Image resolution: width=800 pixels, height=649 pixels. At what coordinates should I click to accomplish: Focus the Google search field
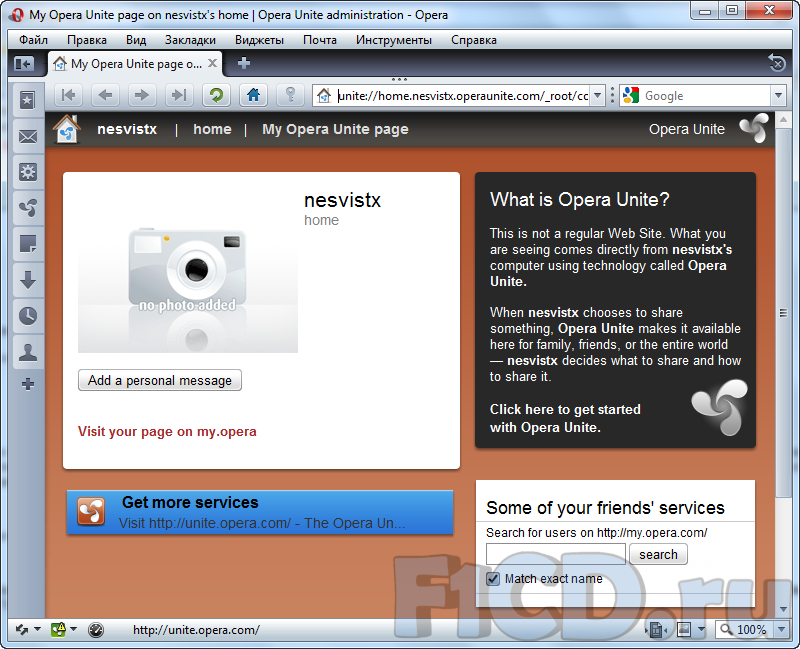pyautogui.click(x=706, y=95)
